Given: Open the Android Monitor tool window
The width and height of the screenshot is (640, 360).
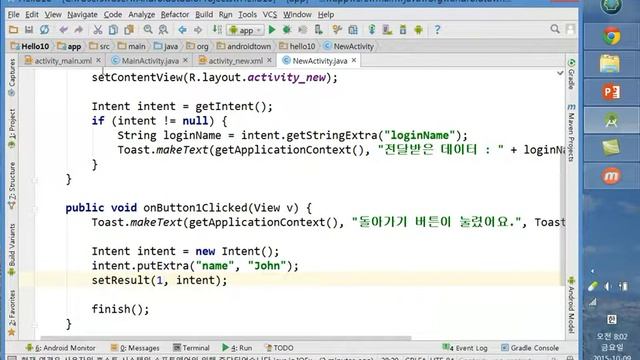Looking at the screenshot, I should tap(60, 348).
